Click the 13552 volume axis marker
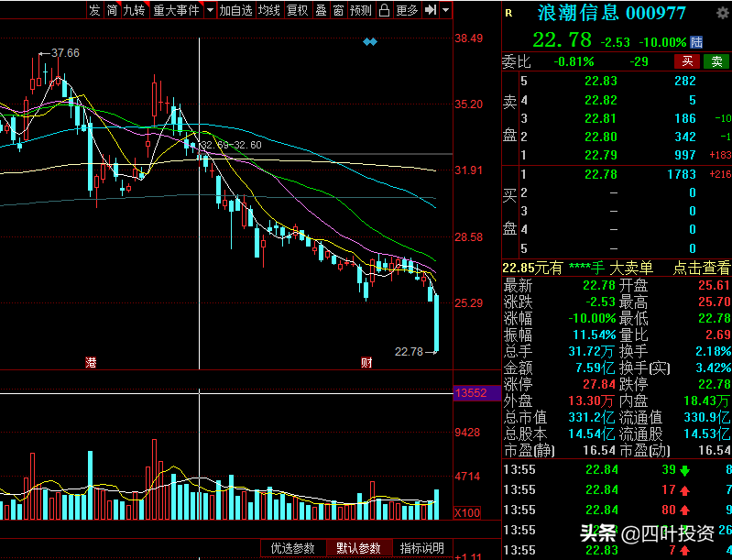Viewport: 732px width, 560px height. coord(472,393)
